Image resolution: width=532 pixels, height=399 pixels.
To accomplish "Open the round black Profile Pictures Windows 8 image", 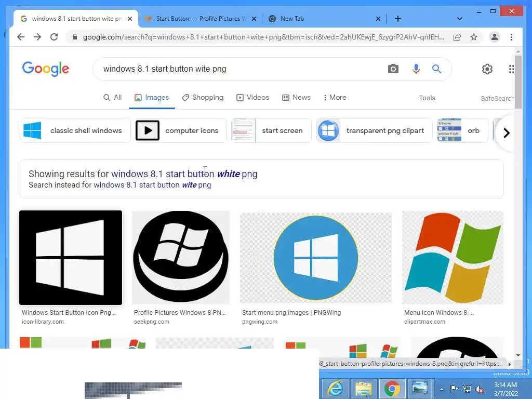I will click(x=180, y=258).
